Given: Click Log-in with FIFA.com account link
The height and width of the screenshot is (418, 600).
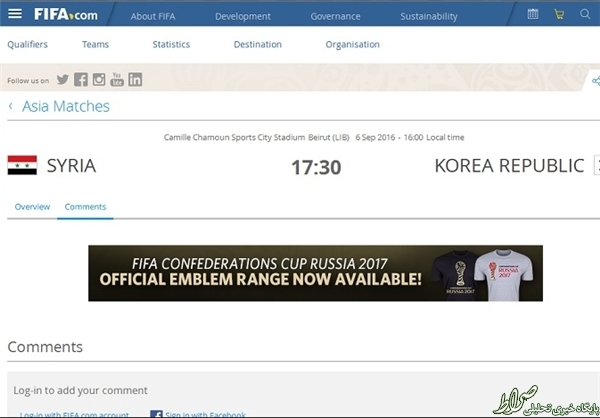Looking at the screenshot, I should click(x=74, y=415).
